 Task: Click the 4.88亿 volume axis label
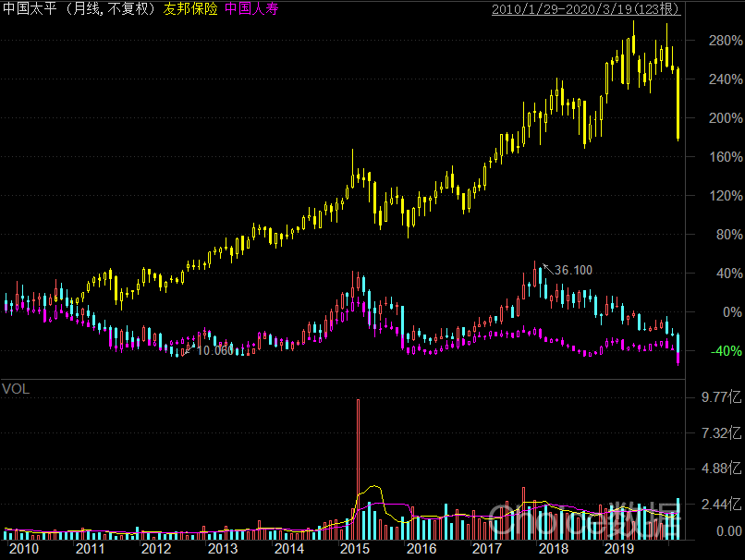pos(721,469)
